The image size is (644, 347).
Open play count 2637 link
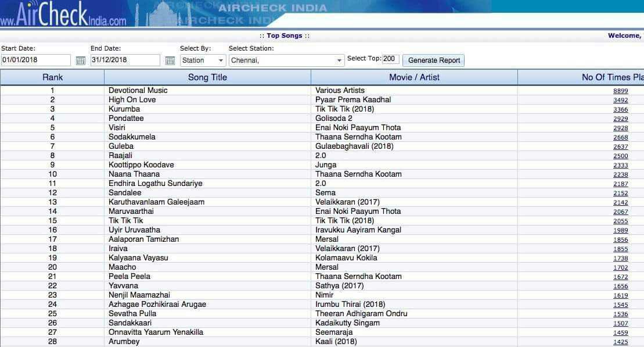point(621,147)
